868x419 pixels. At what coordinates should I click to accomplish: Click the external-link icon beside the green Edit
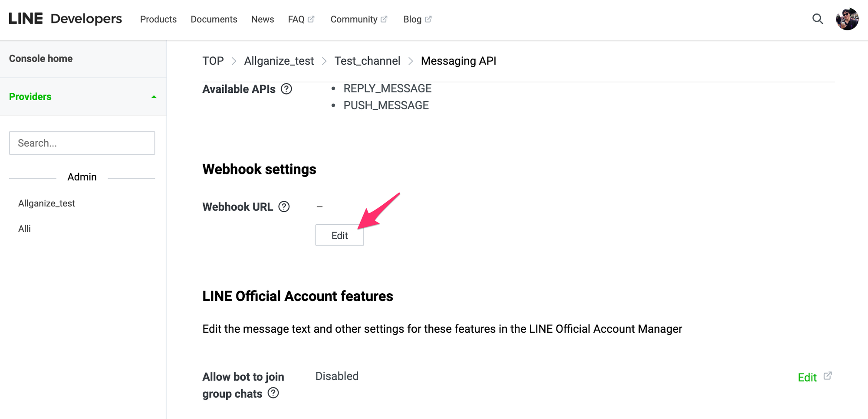(x=828, y=376)
